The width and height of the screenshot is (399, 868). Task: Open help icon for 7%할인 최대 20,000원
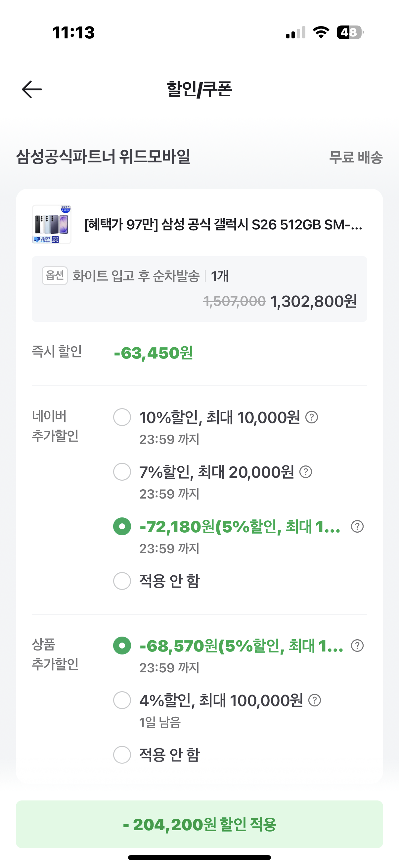pos(306,472)
